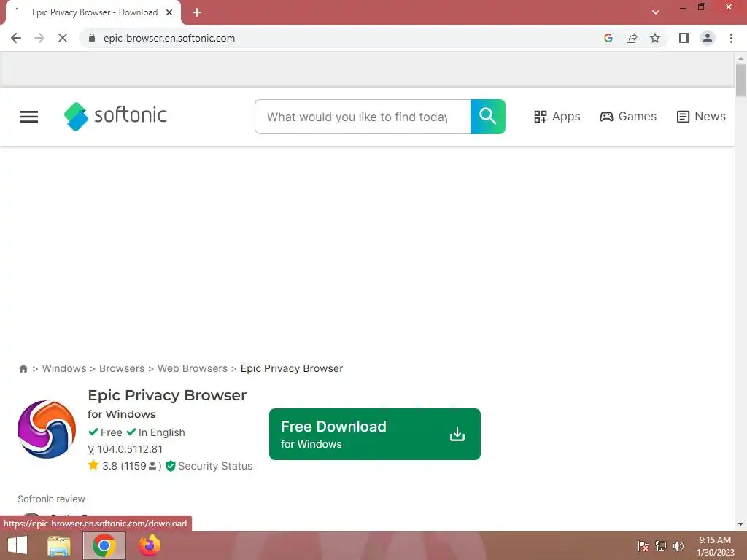The height and width of the screenshot is (560, 747).
Task: Share this page via share icon
Action: (x=632, y=38)
